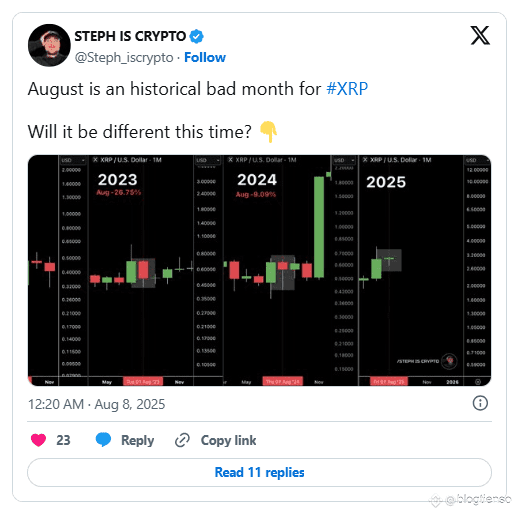Image resolution: width=519 pixels, height=517 pixels.
Task: Open the X logo link
Action: tap(480, 35)
